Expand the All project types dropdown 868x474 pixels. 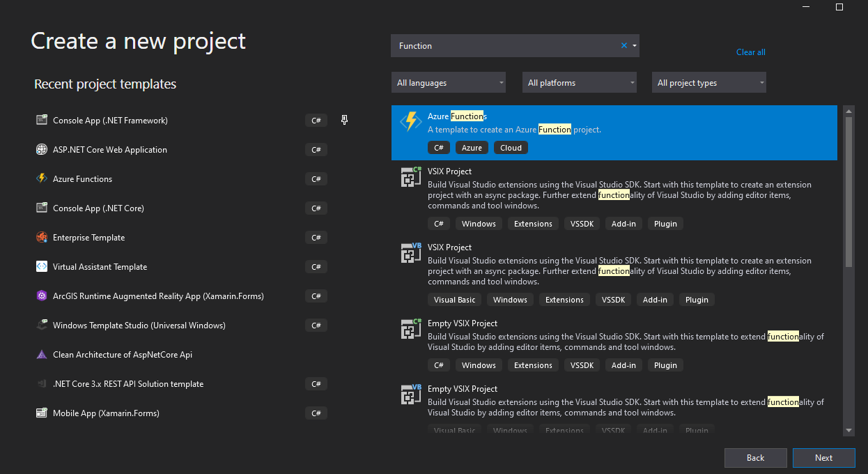(x=708, y=83)
